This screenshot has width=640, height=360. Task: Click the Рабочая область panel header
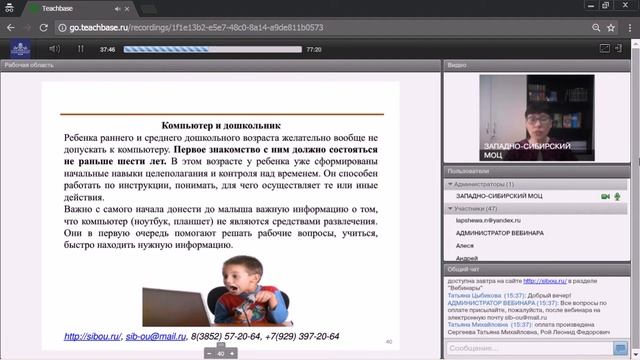pyautogui.click(x=220, y=65)
